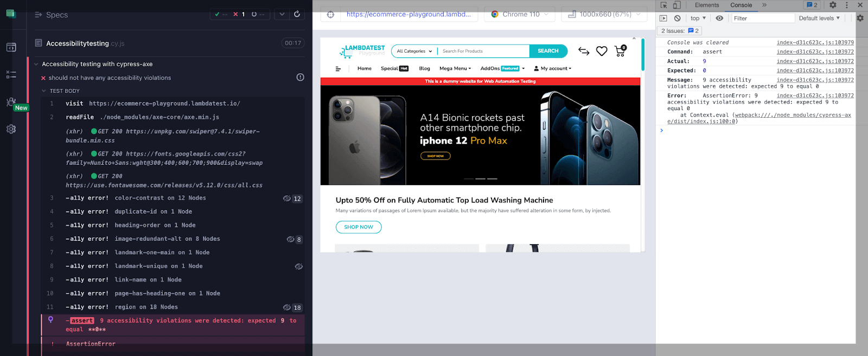Screen dimensions: 868x356
Task: Open the Runs list icon in the sidebar
Action: tap(11, 74)
